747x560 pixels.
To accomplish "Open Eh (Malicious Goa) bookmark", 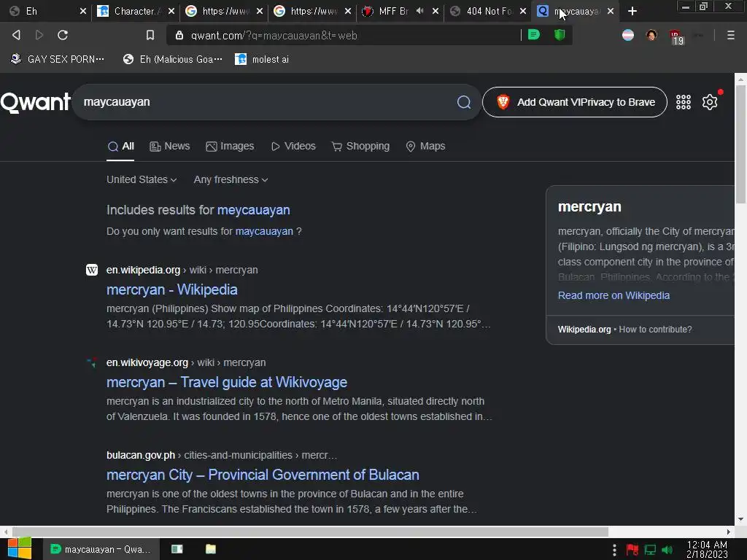I will [x=173, y=60].
